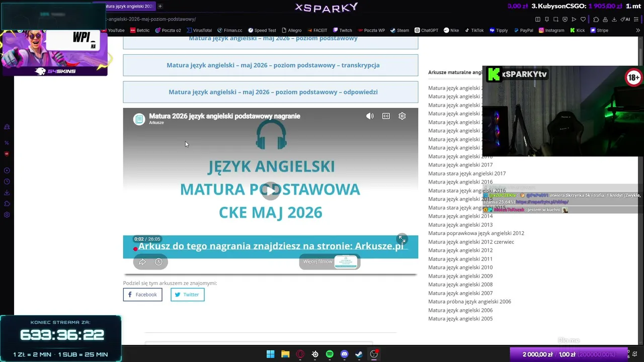This screenshot has height=362, width=644.
Task: Open the PayPal bookmark
Action: point(523,30)
